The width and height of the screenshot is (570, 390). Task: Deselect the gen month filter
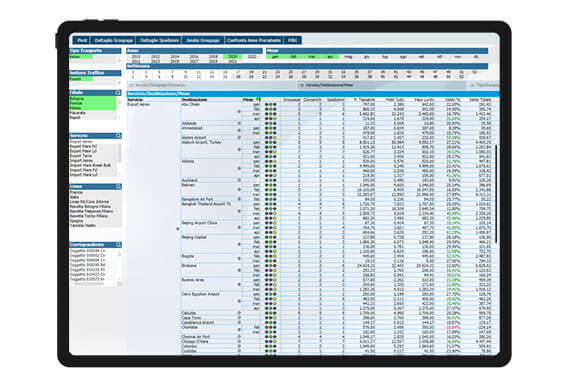point(275,57)
